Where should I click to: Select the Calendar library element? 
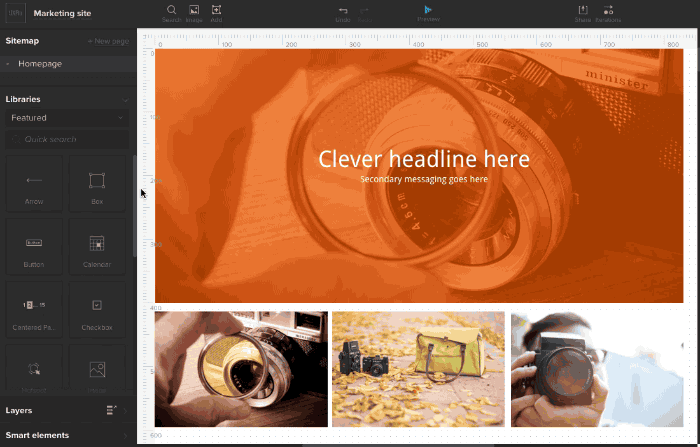click(97, 246)
